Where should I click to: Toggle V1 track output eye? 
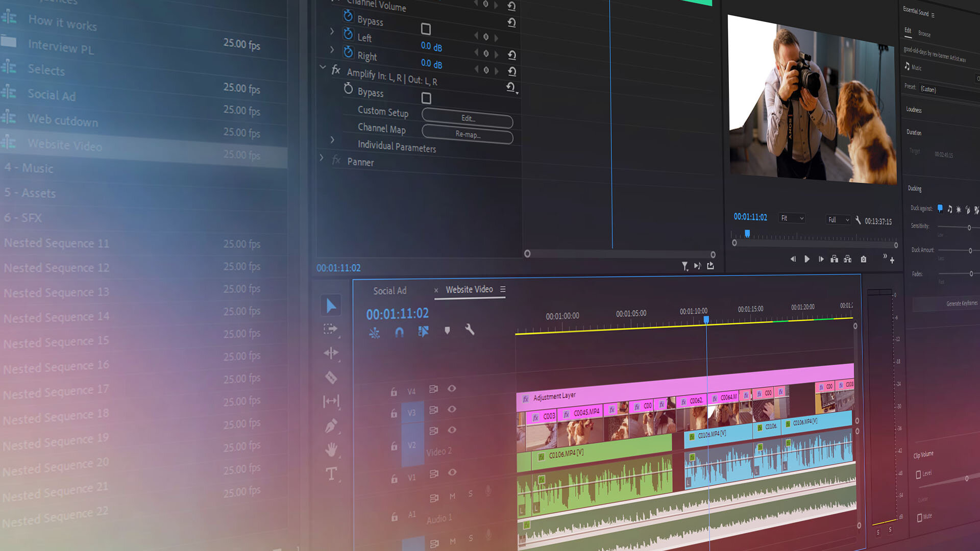(x=452, y=472)
